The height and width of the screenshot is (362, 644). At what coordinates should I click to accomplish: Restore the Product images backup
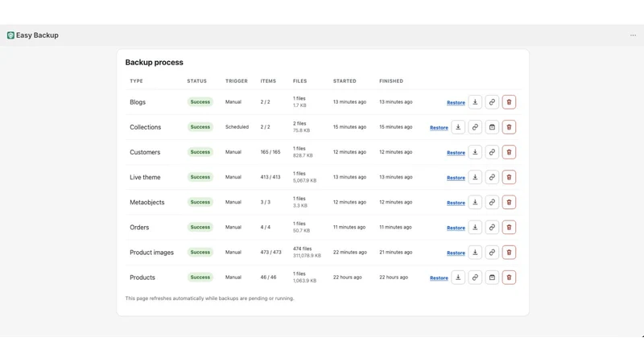coord(456,253)
